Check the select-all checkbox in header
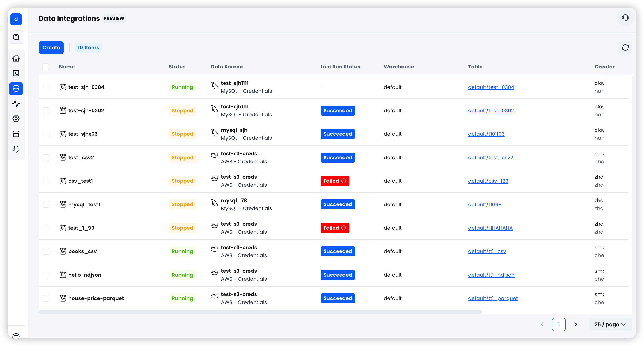 (46, 67)
